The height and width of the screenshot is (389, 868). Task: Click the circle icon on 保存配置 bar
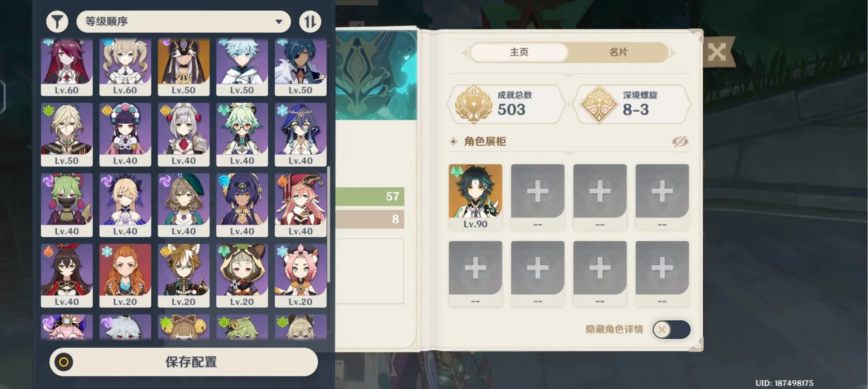click(64, 362)
